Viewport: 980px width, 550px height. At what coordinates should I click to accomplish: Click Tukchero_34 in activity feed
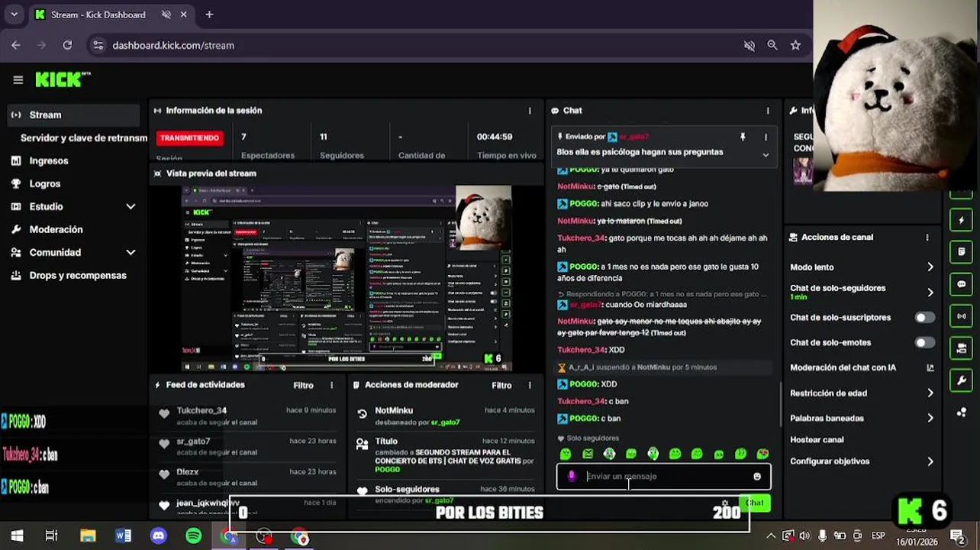[x=201, y=410]
